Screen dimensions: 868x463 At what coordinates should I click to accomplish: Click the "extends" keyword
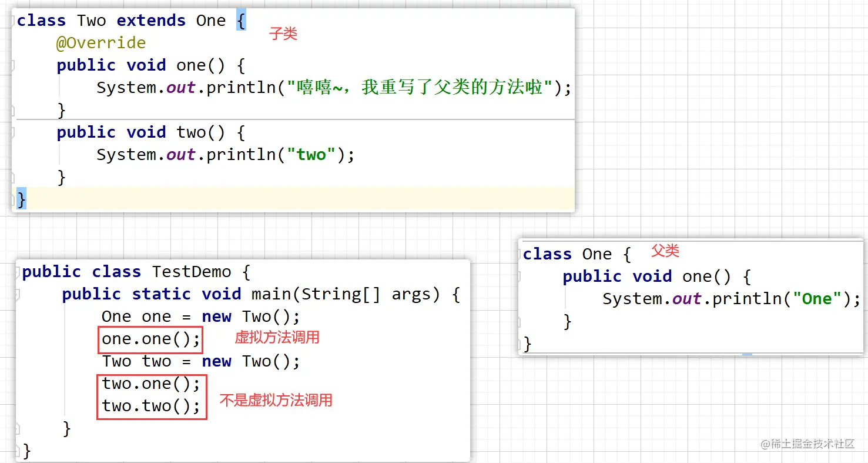point(151,21)
